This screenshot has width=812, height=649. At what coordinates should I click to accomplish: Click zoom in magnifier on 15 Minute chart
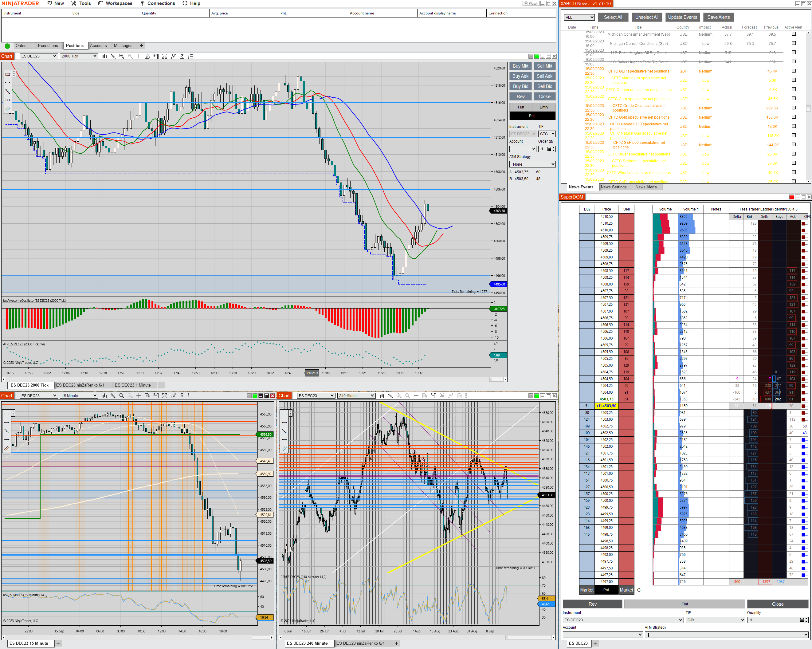[x=121, y=395]
